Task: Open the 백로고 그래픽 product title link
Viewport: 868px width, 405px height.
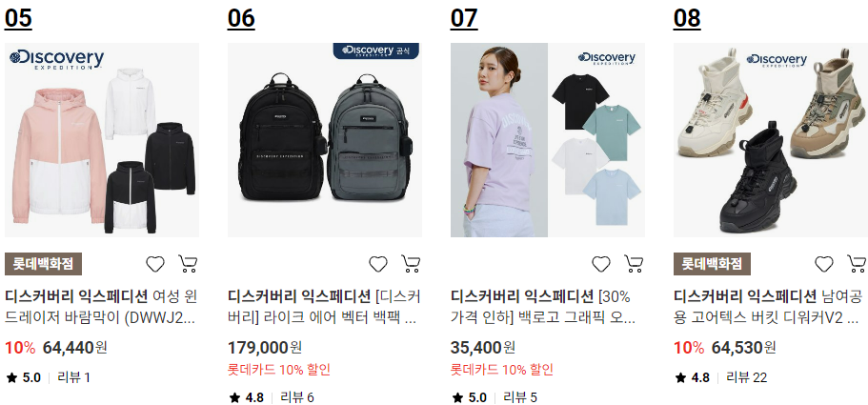Action: [548, 308]
